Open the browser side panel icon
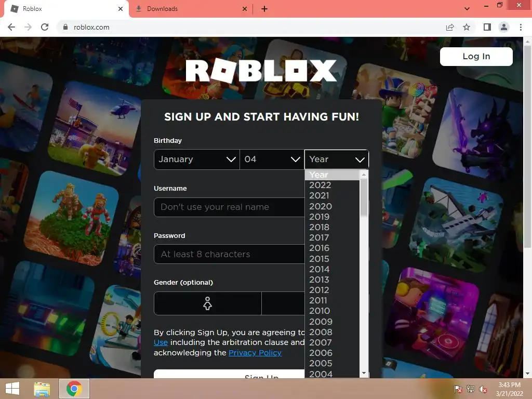 point(487,27)
